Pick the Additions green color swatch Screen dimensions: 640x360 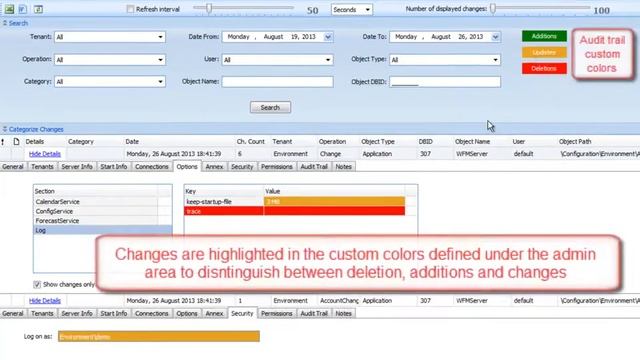(x=544, y=36)
